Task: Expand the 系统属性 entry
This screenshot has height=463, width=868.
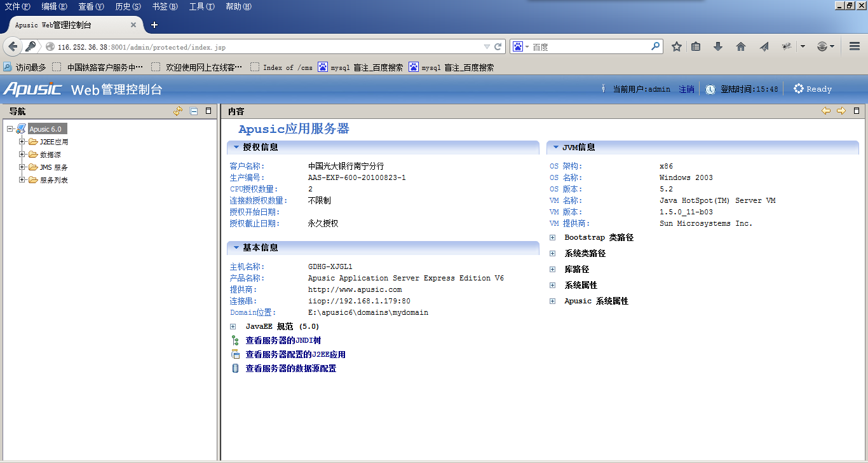Action: (553, 286)
